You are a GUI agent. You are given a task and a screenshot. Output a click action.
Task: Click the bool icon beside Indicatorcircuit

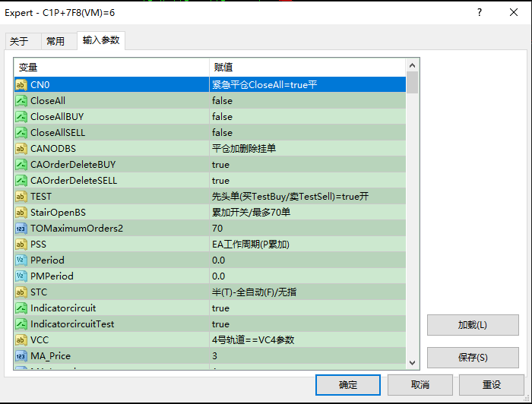[21, 308]
